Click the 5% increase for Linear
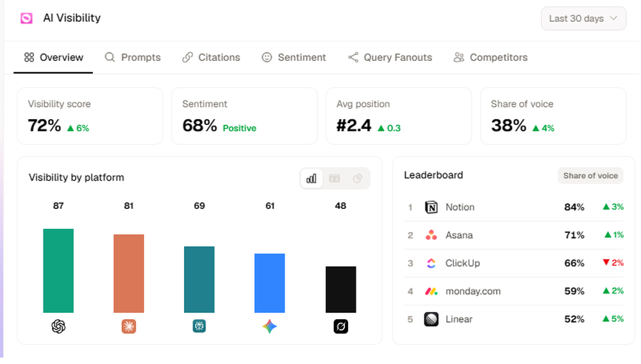This screenshot has width=641, height=364. coord(613,318)
